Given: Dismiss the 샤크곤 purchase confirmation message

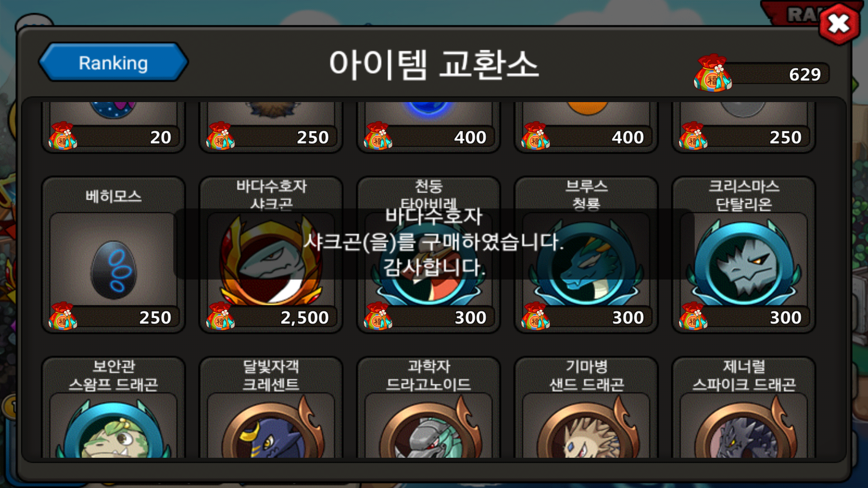Looking at the screenshot, I should coord(434,244).
